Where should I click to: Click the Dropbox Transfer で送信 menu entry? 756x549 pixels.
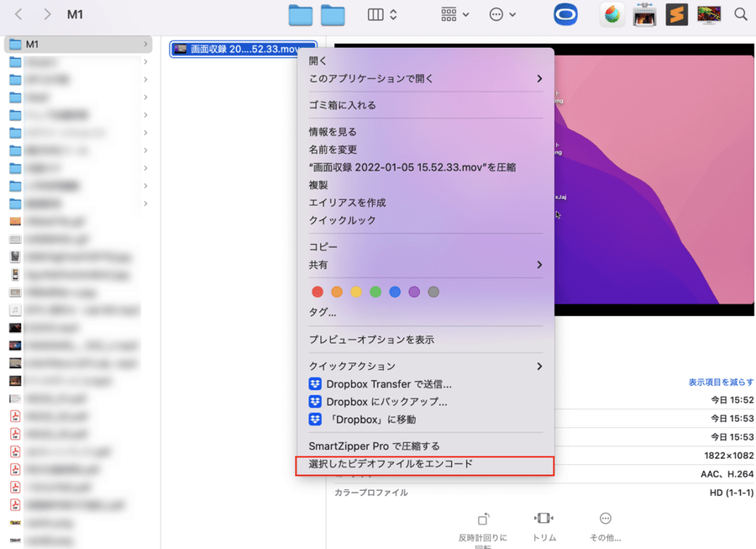click(388, 384)
